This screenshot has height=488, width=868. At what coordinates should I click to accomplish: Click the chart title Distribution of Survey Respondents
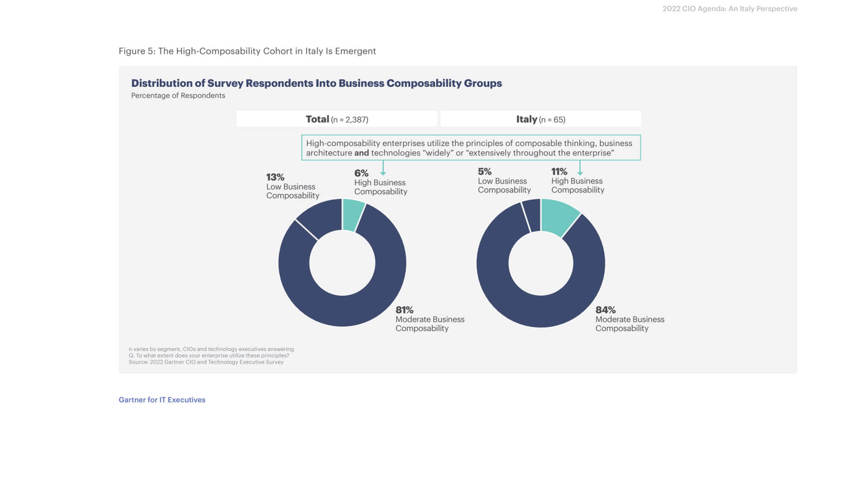(316, 84)
